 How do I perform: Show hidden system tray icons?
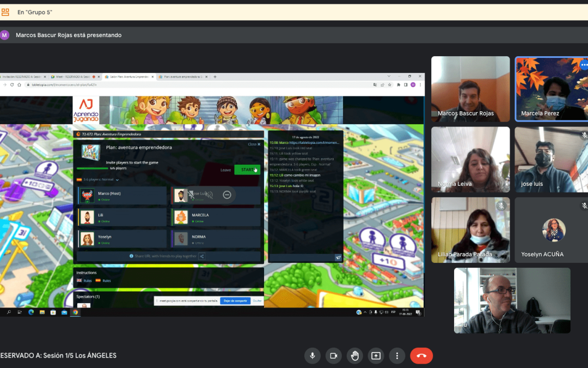point(365,312)
